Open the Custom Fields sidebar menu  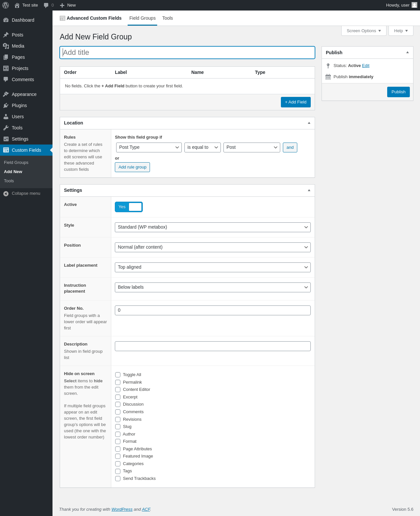[26, 150]
